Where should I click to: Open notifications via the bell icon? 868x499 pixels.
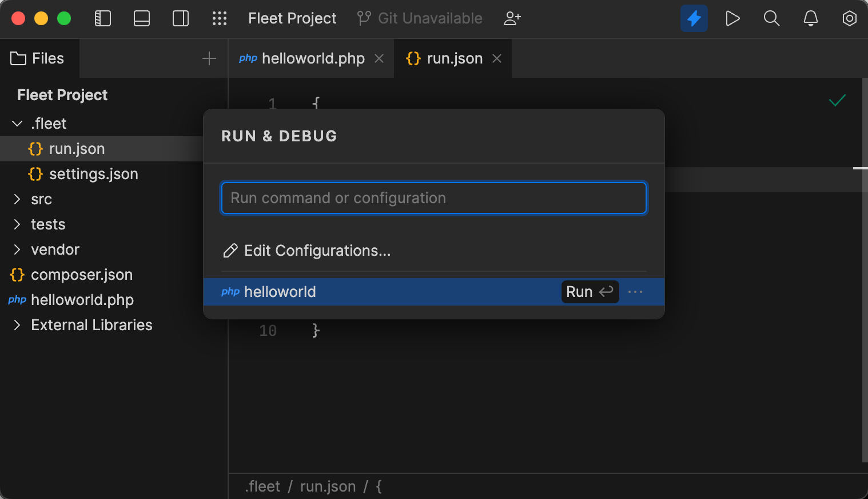pos(810,18)
